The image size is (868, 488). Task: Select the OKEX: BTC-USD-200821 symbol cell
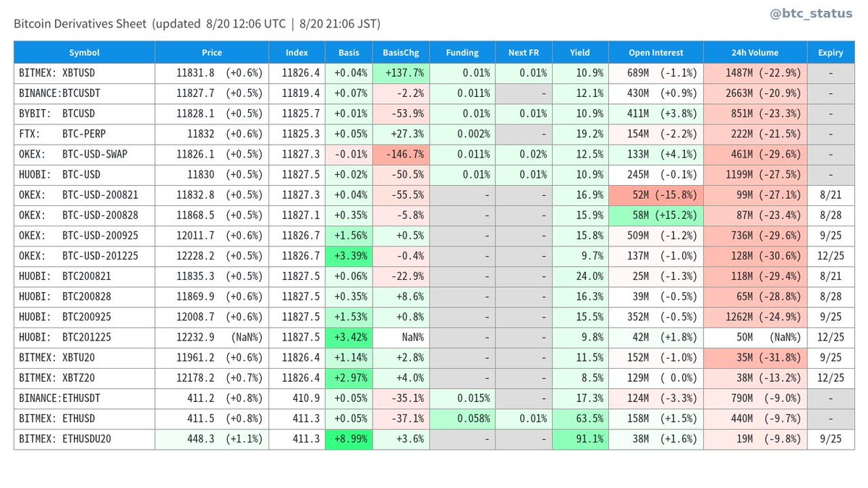coord(85,195)
